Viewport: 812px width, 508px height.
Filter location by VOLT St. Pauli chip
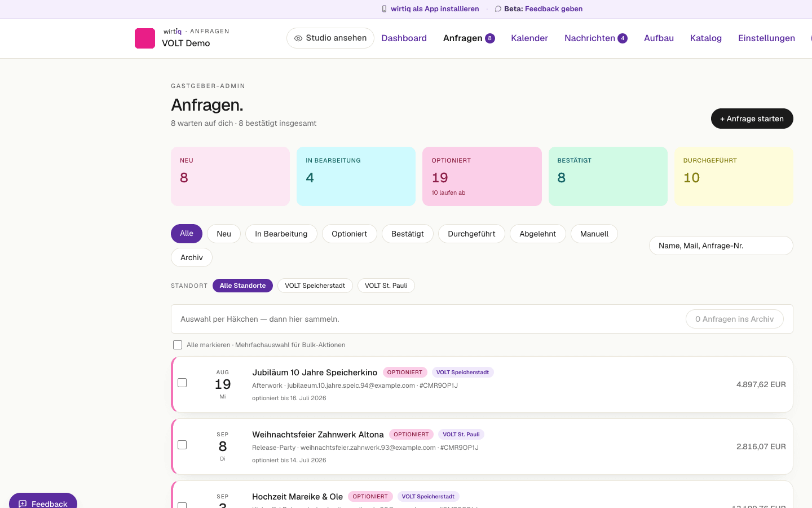pos(386,286)
